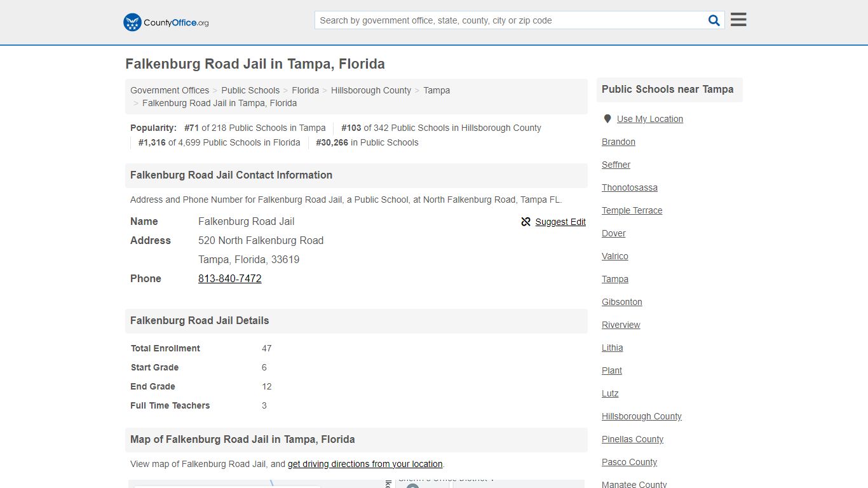
Task: Open Seffner public schools link
Action: [x=616, y=165]
